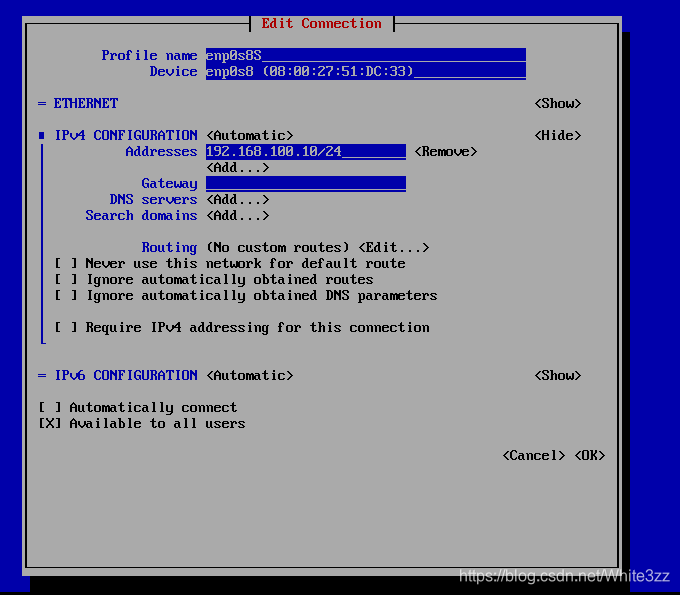Enable Require IPv4 addressing for this connection

(x=65, y=327)
